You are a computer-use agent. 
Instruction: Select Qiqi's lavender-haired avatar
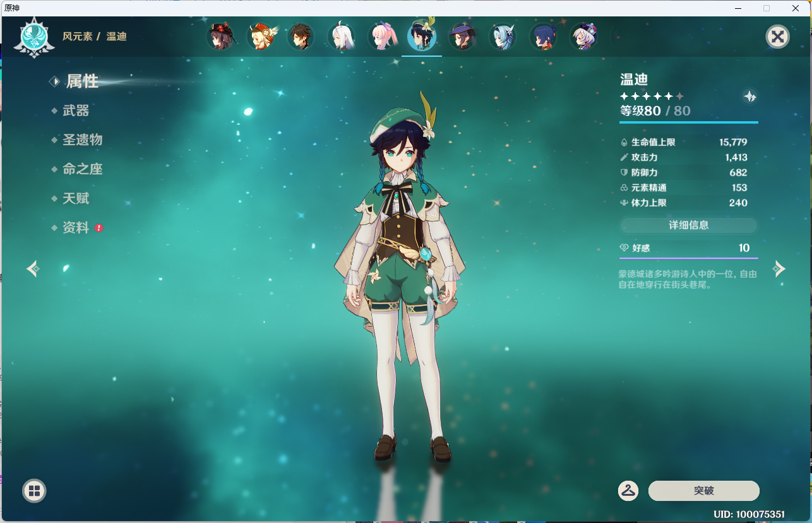coord(583,37)
